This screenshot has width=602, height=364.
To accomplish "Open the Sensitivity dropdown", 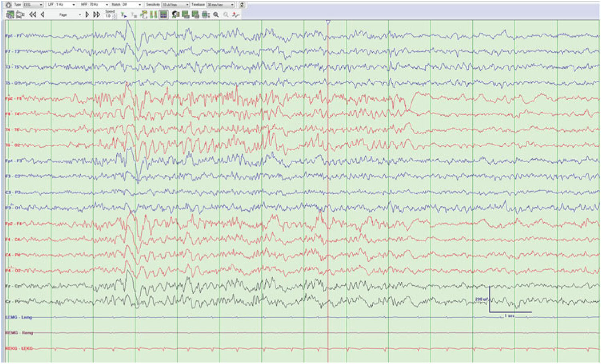I will coord(175,5).
